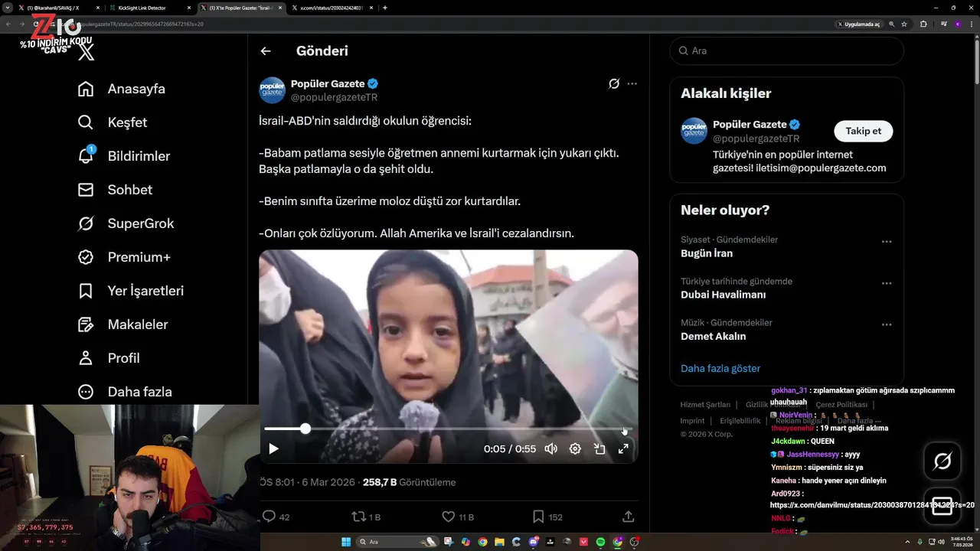The image size is (980, 551).
Task: Open the post's three-dot options menu
Action: pos(632,84)
